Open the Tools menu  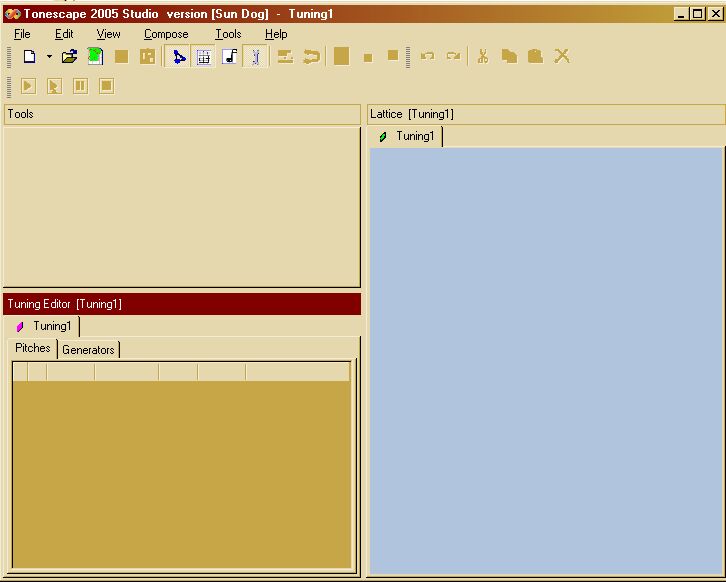click(x=228, y=34)
